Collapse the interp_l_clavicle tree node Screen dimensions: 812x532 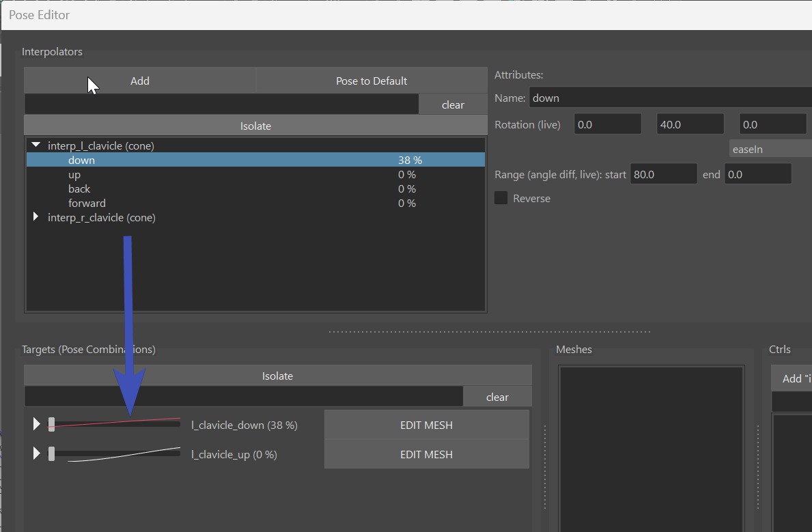click(x=36, y=145)
